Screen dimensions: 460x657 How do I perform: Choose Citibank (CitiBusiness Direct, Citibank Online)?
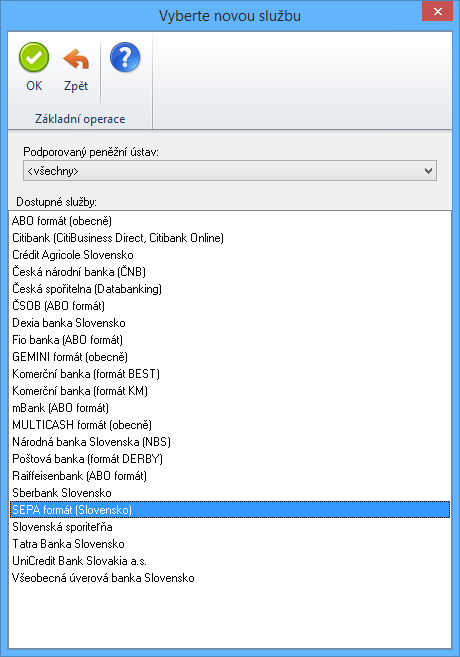230,238
